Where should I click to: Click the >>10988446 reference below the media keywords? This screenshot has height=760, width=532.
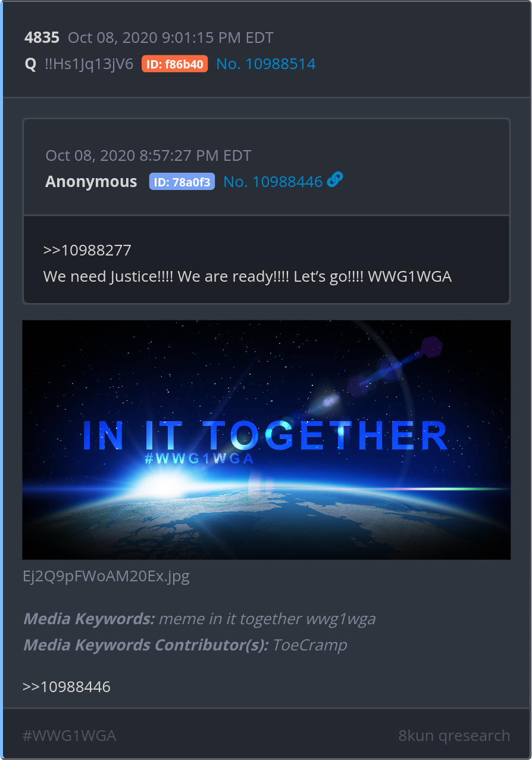pos(67,687)
